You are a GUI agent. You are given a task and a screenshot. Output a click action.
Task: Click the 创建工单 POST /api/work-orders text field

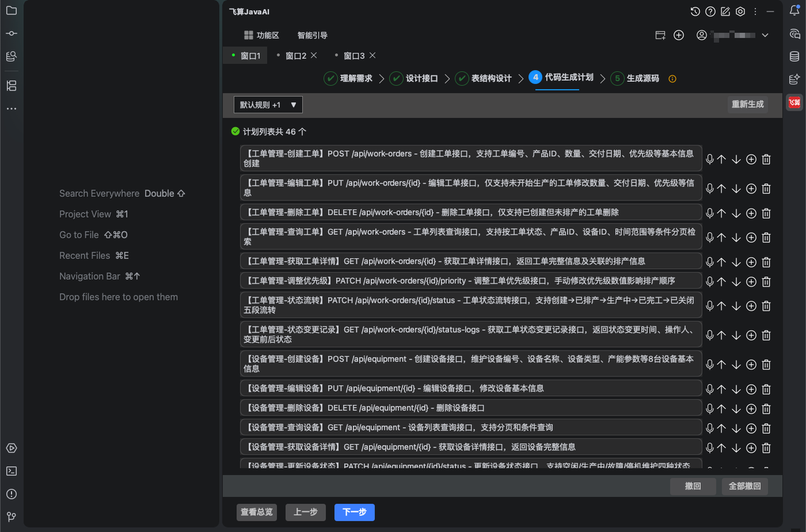tap(471, 158)
